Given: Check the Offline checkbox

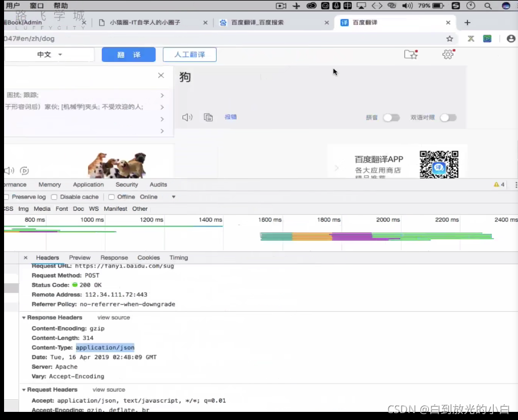Looking at the screenshot, I should (111, 197).
